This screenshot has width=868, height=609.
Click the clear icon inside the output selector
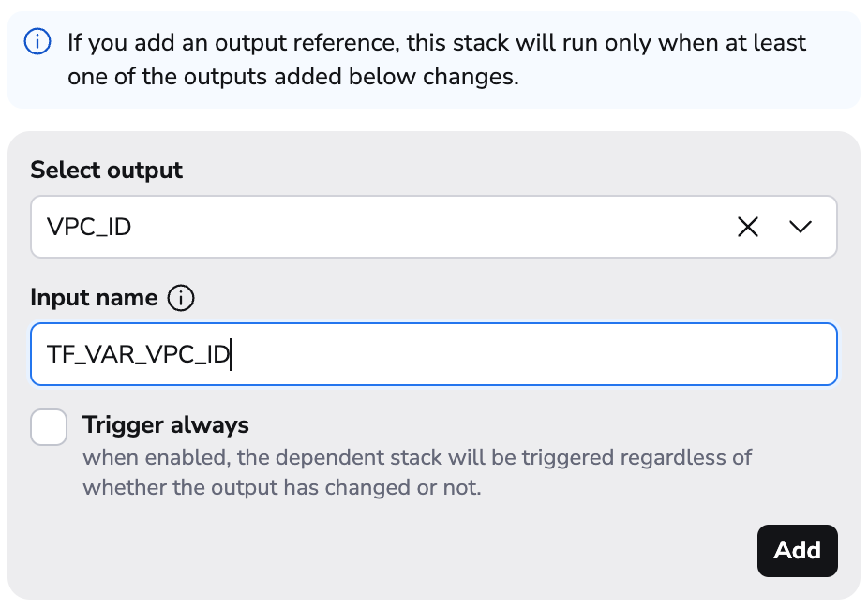(747, 227)
